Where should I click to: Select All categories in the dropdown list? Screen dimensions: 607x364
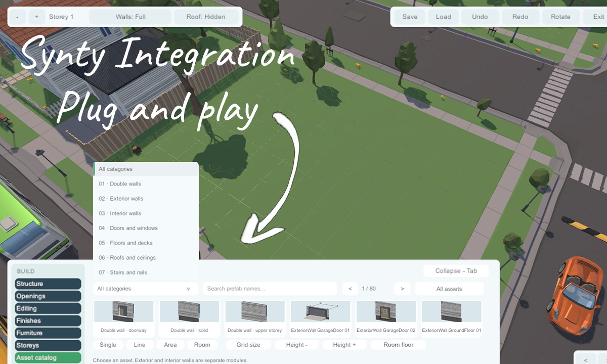[146, 169]
